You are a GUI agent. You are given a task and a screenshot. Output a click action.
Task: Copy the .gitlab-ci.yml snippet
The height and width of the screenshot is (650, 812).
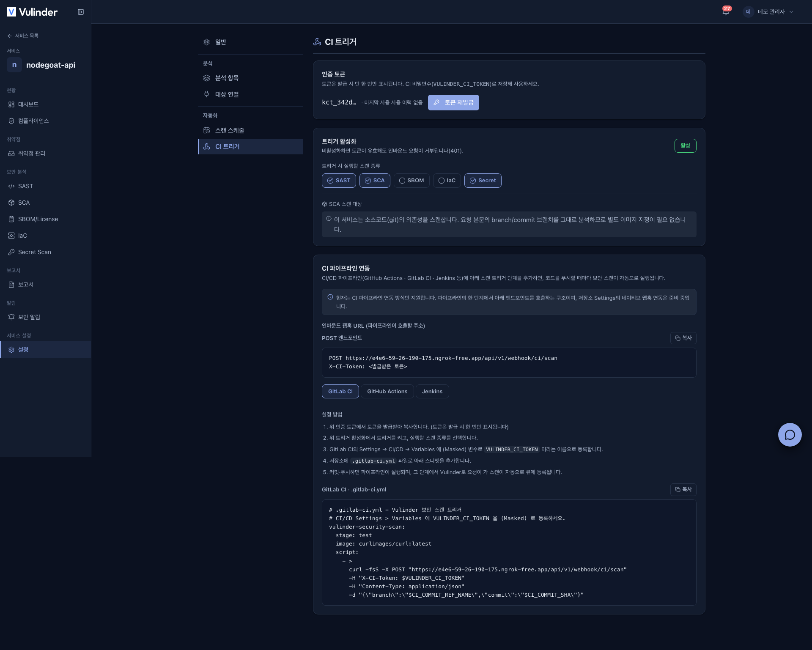point(683,489)
